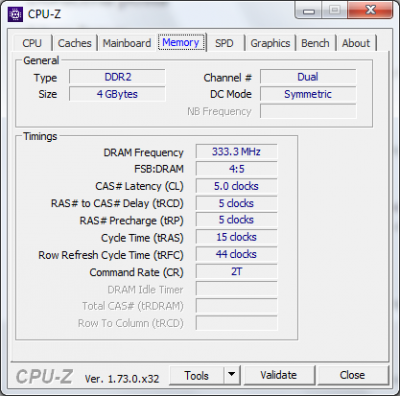Select the Channel # field showing Dual
This screenshot has height=396, width=400.
click(308, 77)
